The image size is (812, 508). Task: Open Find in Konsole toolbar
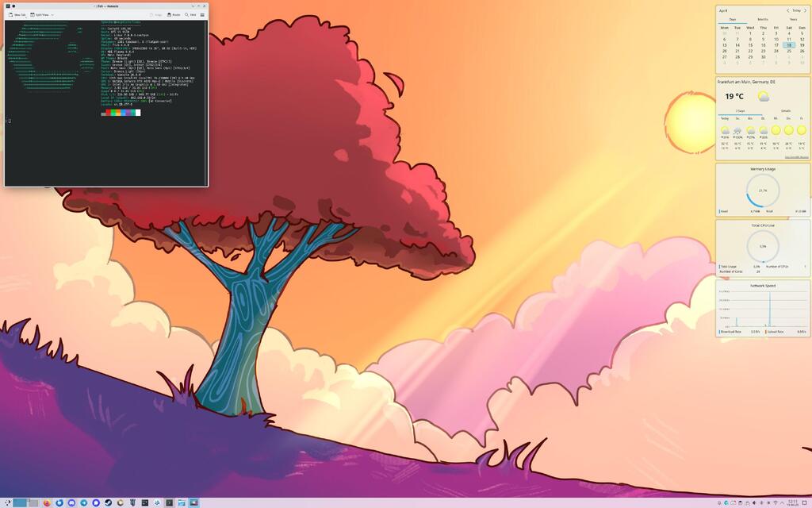coord(190,14)
